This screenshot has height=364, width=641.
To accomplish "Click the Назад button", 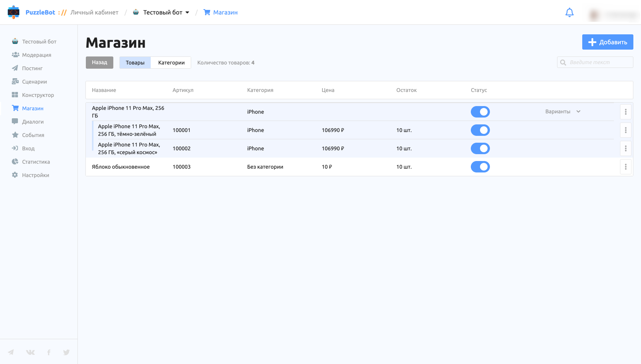I will [x=100, y=63].
